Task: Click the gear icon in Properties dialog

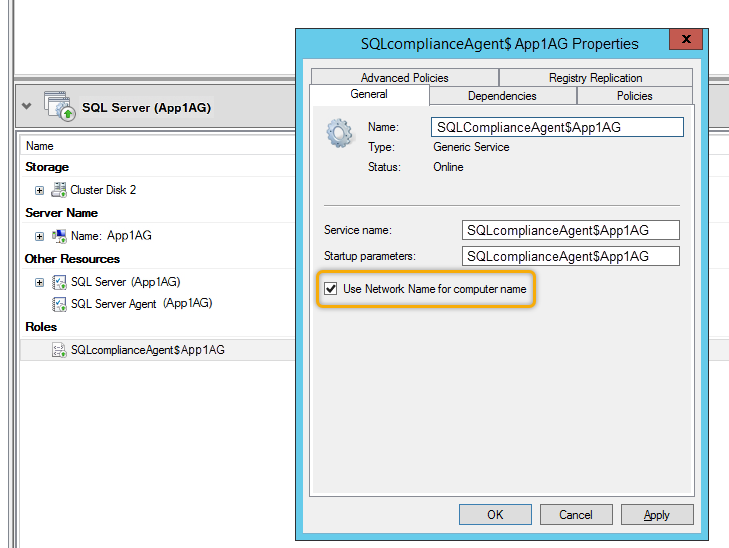Action: click(x=339, y=133)
